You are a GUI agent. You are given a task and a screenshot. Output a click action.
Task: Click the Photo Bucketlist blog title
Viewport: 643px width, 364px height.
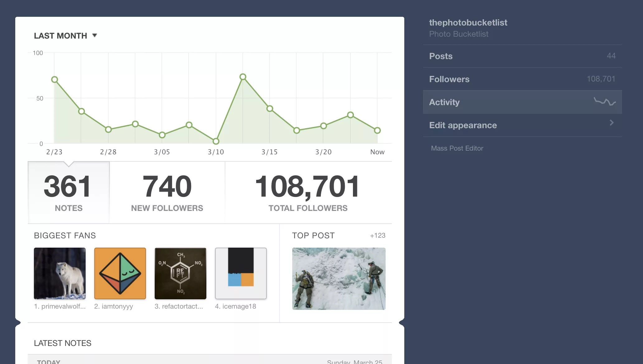click(x=458, y=34)
